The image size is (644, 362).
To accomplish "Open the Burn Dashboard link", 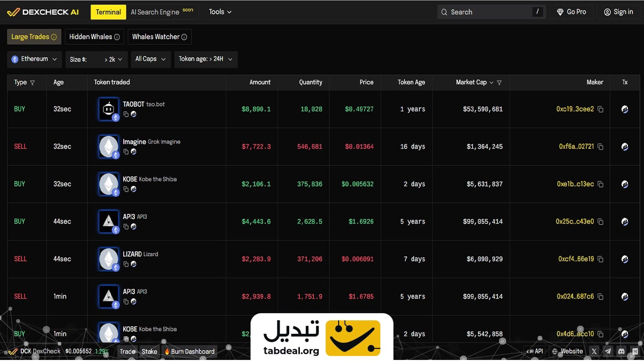I will [189, 351].
